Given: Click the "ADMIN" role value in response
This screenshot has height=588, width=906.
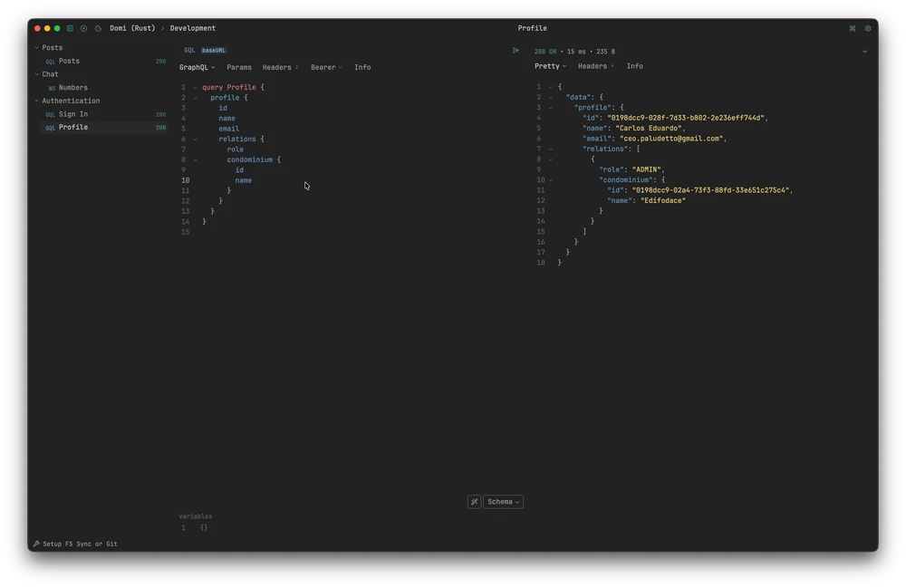Looking at the screenshot, I should (x=648, y=169).
